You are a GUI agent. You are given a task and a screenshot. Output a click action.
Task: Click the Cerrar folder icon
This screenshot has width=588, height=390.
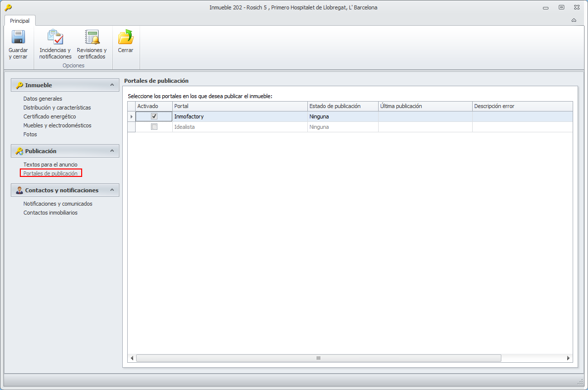pyautogui.click(x=126, y=38)
